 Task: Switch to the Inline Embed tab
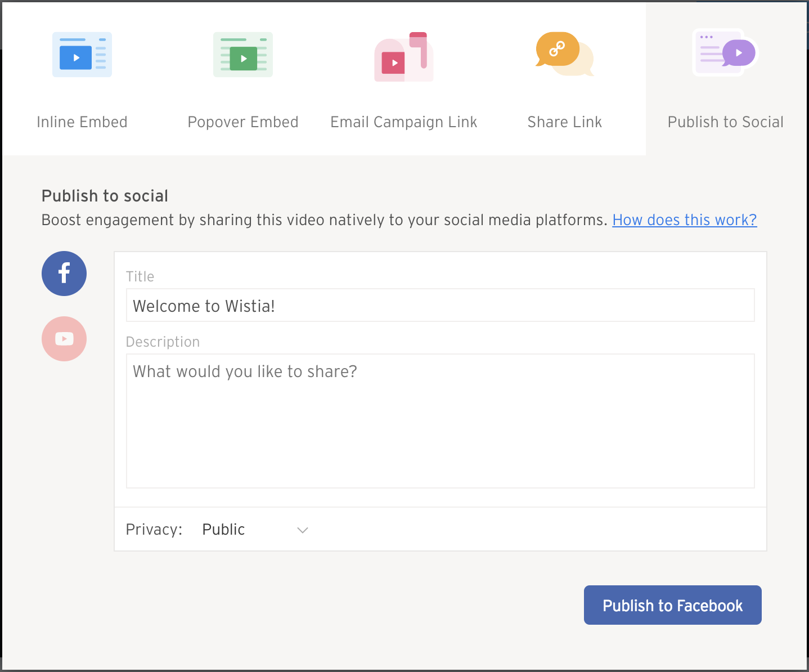(x=82, y=79)
